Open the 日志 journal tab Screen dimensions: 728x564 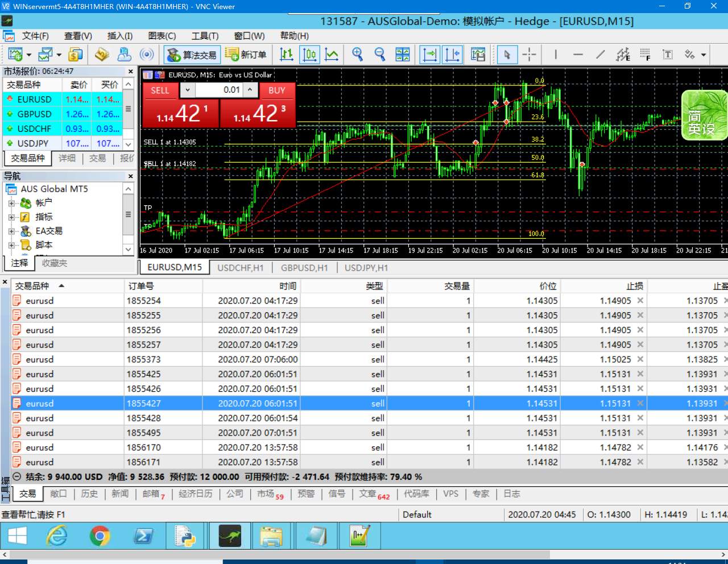pyautogui.click(x=512, y=494)
